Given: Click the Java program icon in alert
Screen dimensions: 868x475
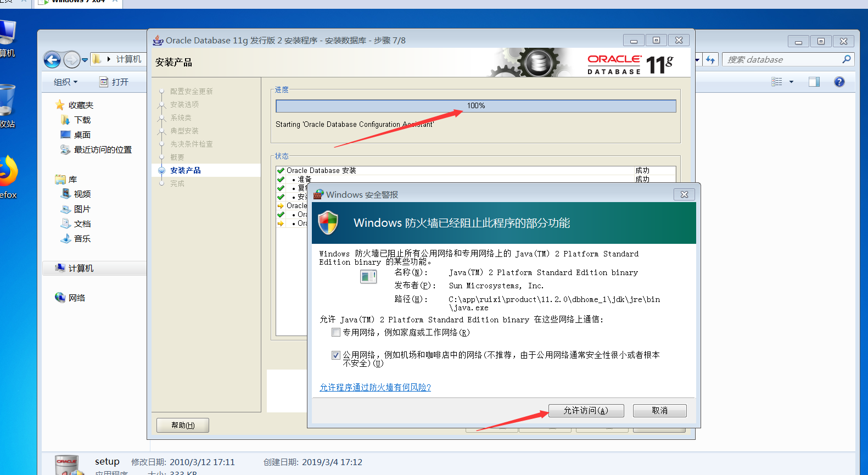Looking at the screenshot, I should point(368,277).
